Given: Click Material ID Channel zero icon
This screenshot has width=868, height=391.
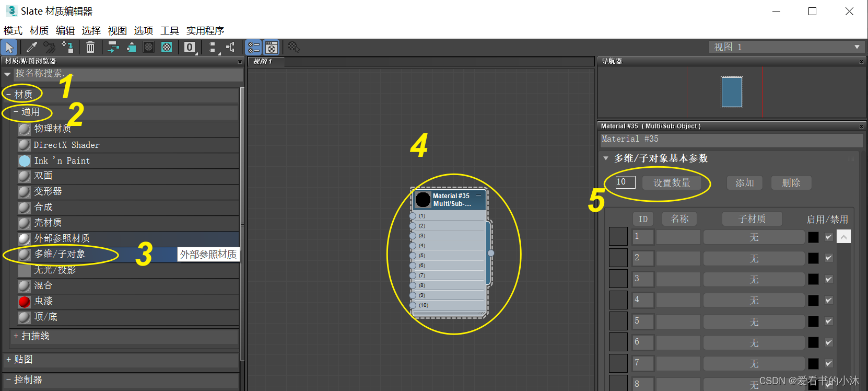Looking at the screenshot, I should coord(190,47).
